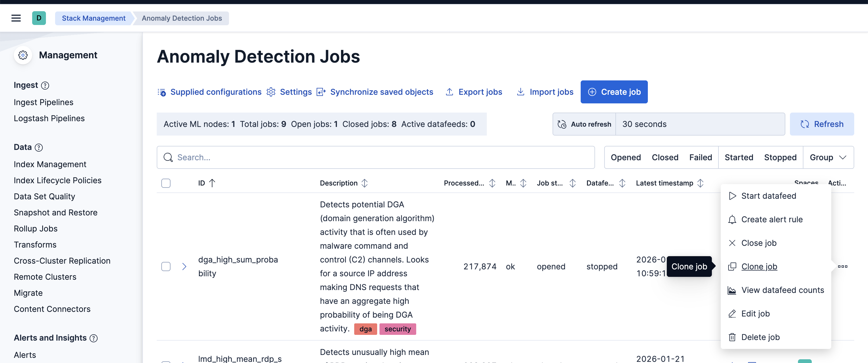
Task: Click the Create job button
Action: [x=614, y=92]
